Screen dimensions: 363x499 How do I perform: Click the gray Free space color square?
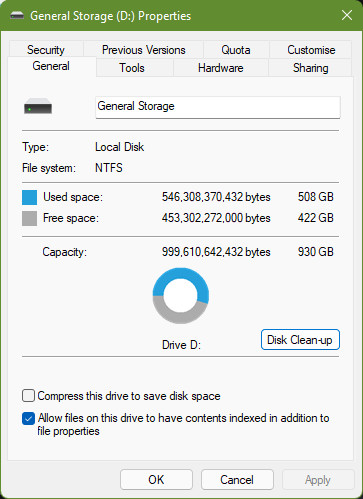[29, 219]
